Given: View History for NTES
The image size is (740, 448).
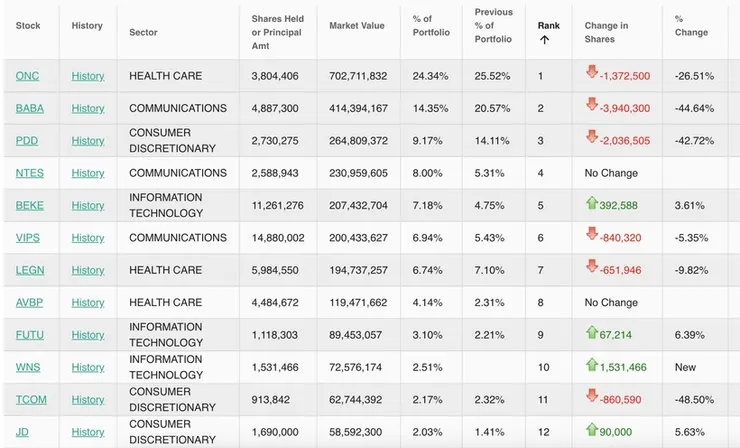Looking at the screenshot, I should click(88, 173).
